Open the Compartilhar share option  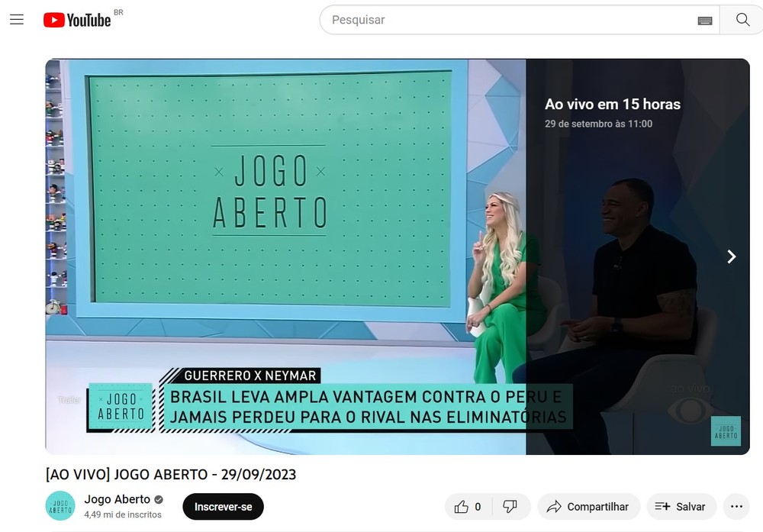click(588, 506)
